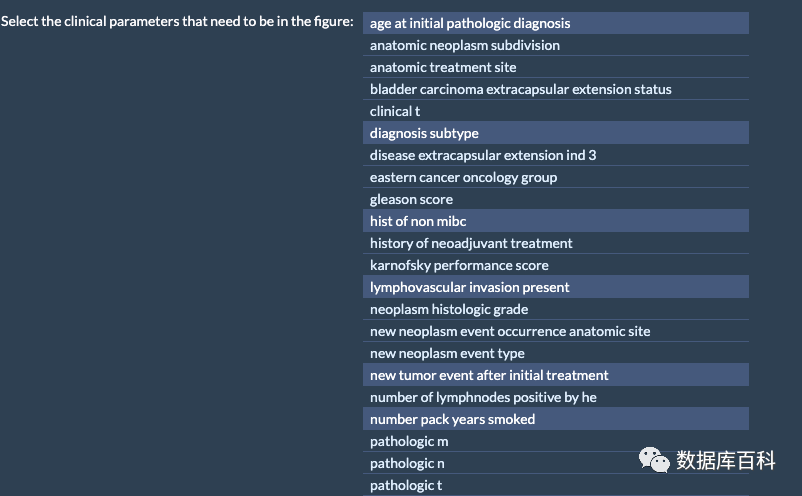Deselect 'number pack years smoked' entry
Image resolution: width=802 pixels, height=496 pixels.
[452, 419]
